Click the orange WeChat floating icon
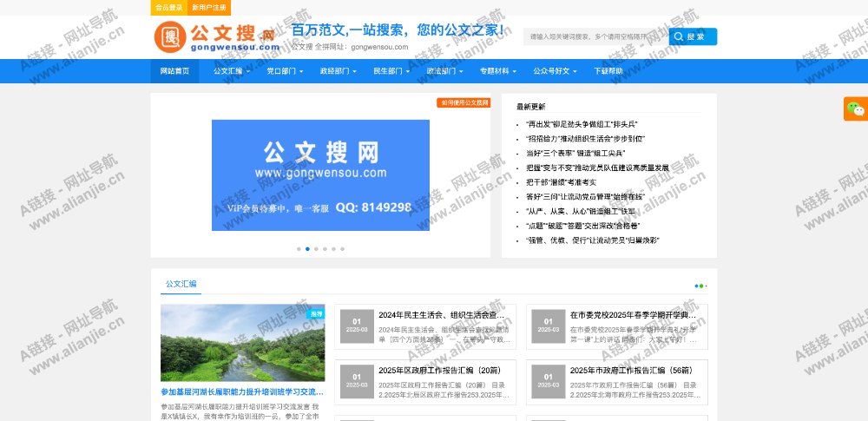Viewport: 868px width, 421px height. [x=855, y=109]
